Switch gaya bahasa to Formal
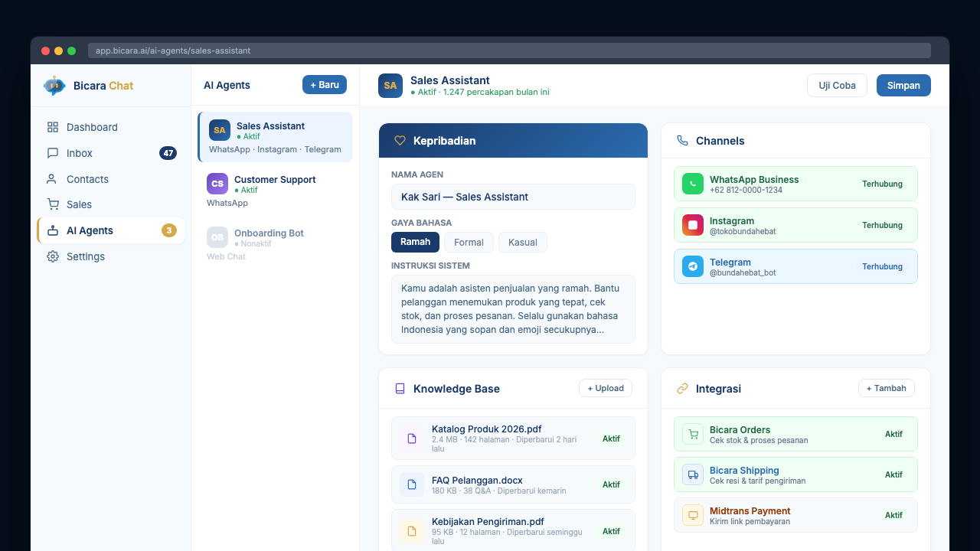Viewport: 980px width, 551px height. [469, 242]
